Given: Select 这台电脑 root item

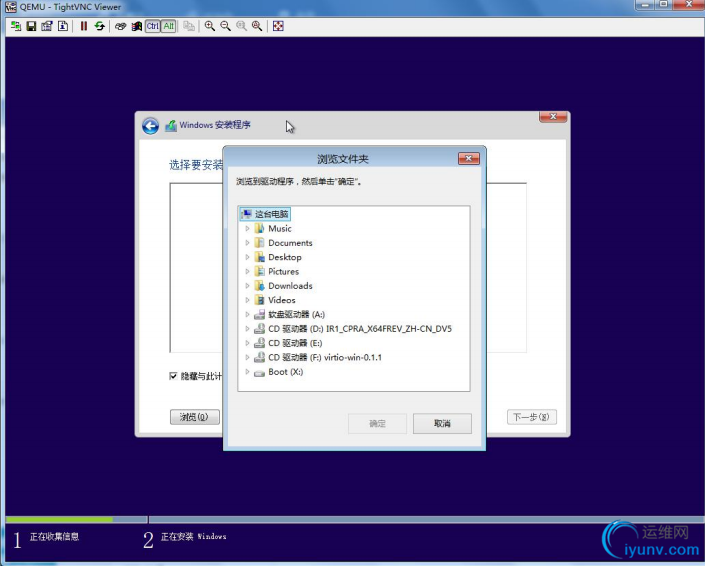Looking at the screenshot, I should pos(265,214).
